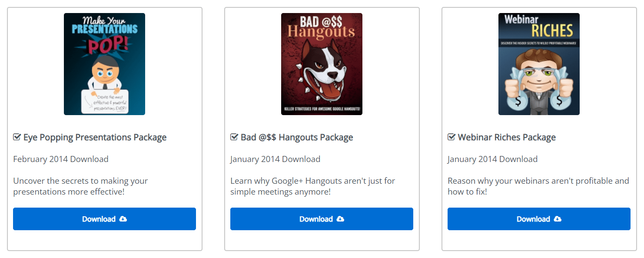Select the Eye Popping Presentations Package title
Viewport: 644px width, 258px height.
tap(95, 138)
